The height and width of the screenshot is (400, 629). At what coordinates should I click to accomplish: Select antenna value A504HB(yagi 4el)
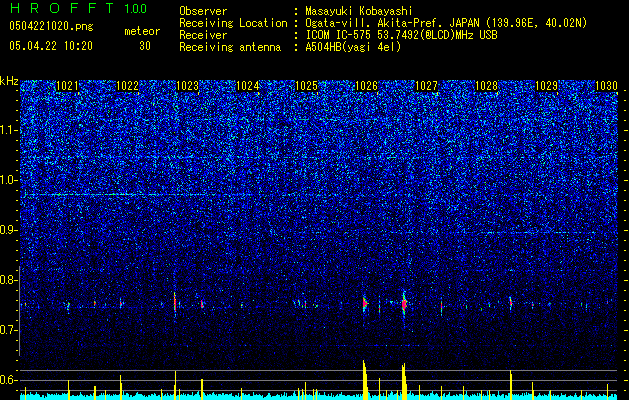(x=353, y=47)
